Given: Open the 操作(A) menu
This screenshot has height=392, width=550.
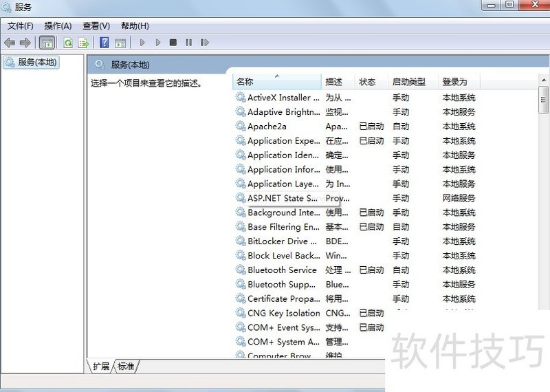Looking at the screenshot, I should pyautogui.click(x=58, y=26).
